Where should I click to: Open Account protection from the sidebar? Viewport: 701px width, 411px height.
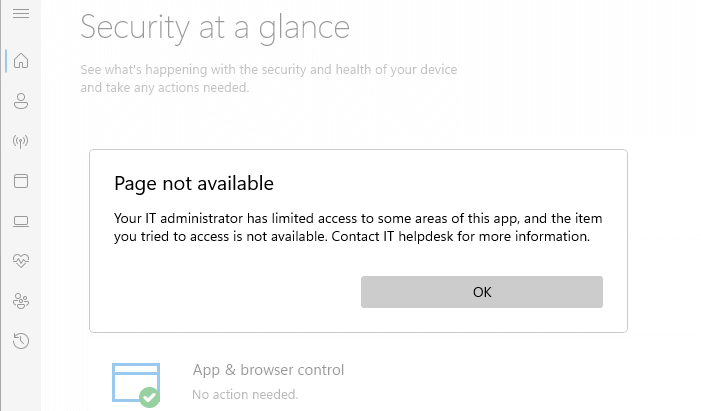pos(21,101)
